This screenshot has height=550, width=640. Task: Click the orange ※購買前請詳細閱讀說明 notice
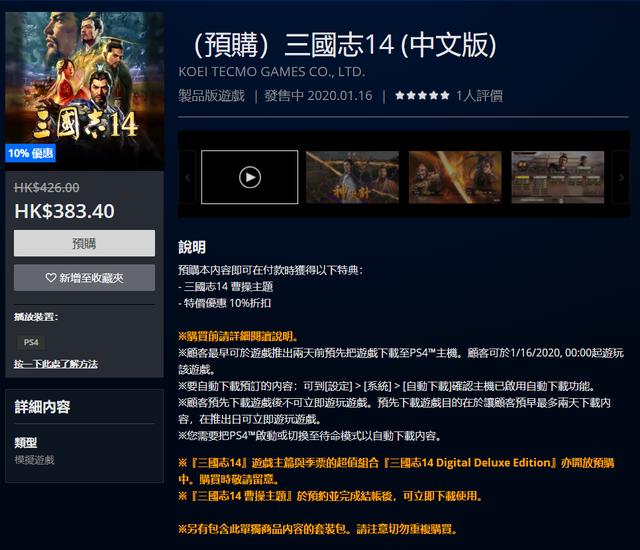tap(239, 337)
